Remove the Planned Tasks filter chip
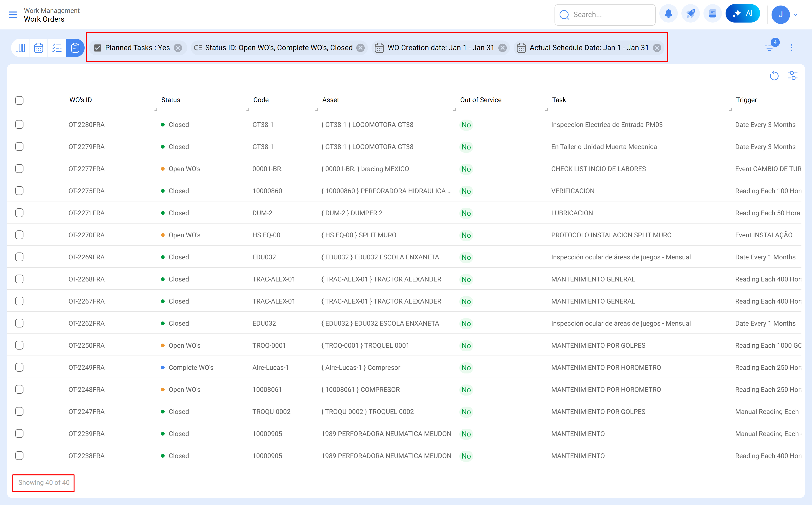The width and height of the screenshot is (812, 505). (x=178, y=48)
